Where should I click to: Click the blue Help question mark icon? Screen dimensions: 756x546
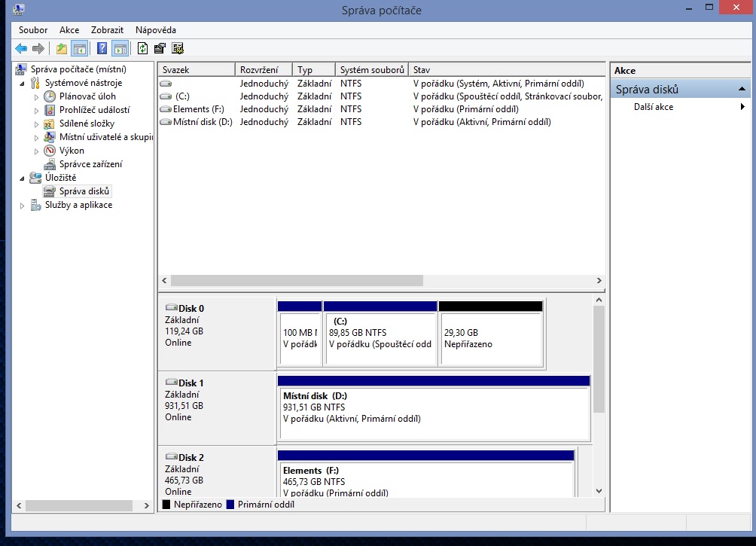pyautogui.click(x=102, y=49)
